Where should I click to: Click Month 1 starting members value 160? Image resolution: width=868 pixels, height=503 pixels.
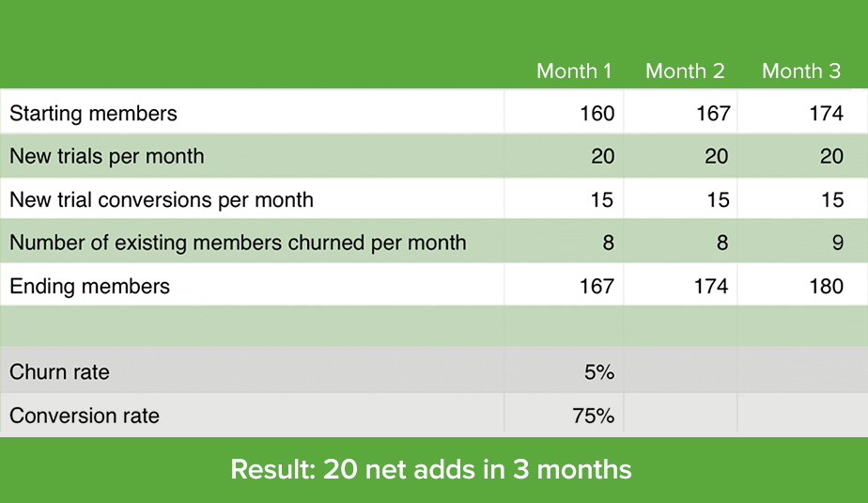click(597, 114)
